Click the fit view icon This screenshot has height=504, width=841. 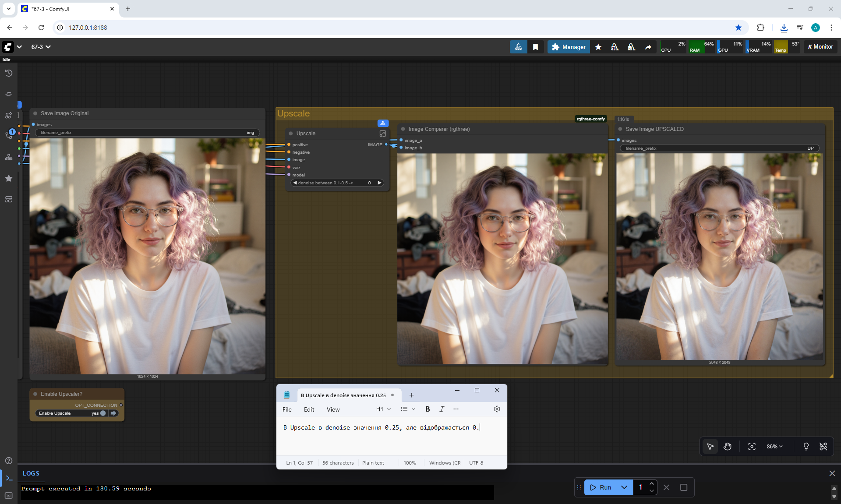click(x=752, y=446)
